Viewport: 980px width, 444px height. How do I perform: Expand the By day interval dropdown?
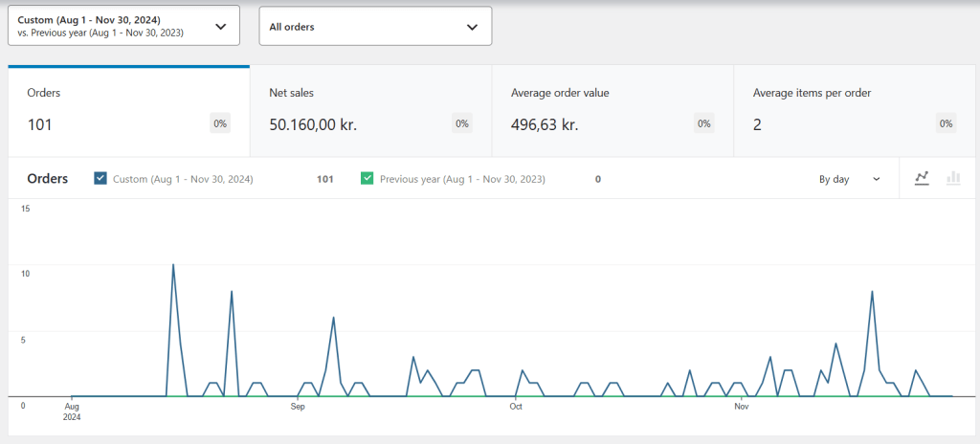pyautogui.click(x=849, y=179)
